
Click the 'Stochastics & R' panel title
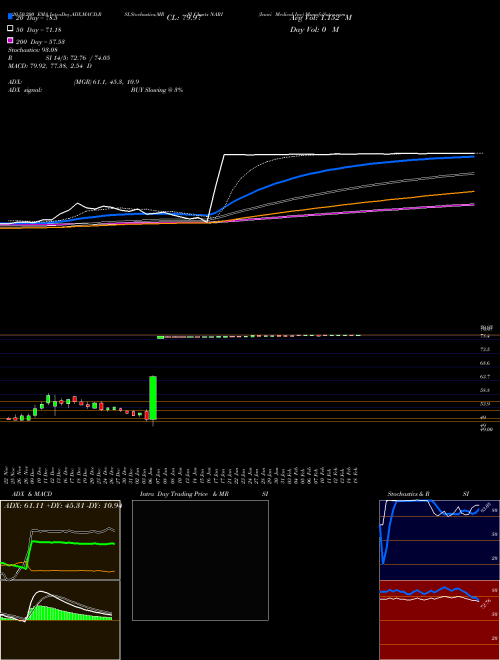[409, 494]
